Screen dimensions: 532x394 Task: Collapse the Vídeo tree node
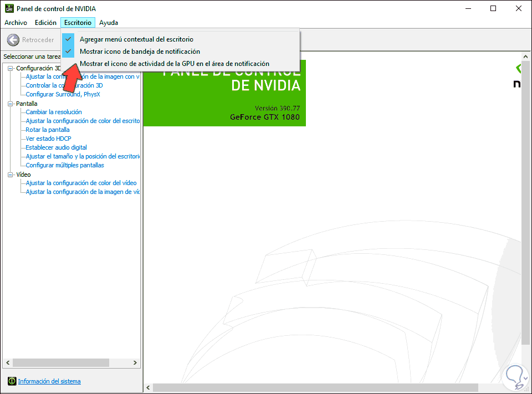(x=10, y=175)
